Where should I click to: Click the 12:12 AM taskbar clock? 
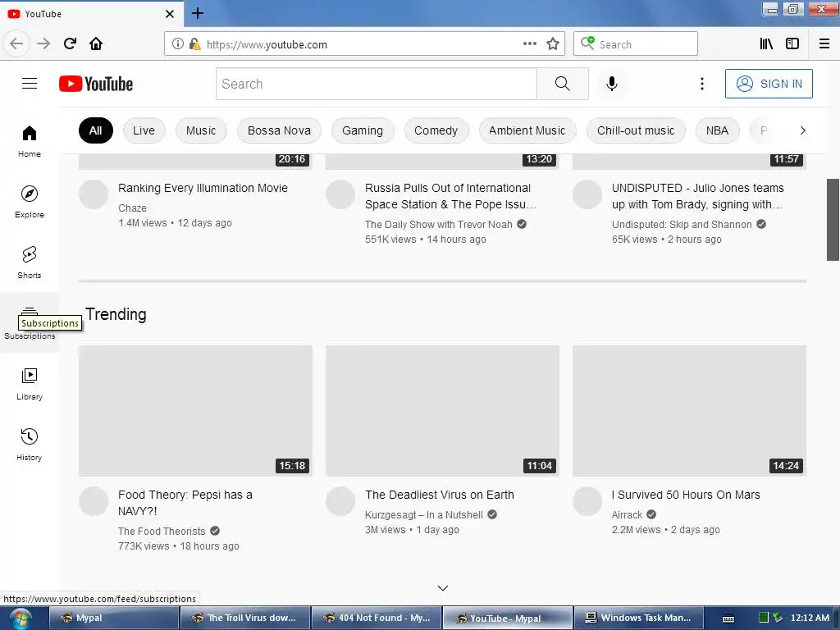pyautogui.click(x=810, y=619)
